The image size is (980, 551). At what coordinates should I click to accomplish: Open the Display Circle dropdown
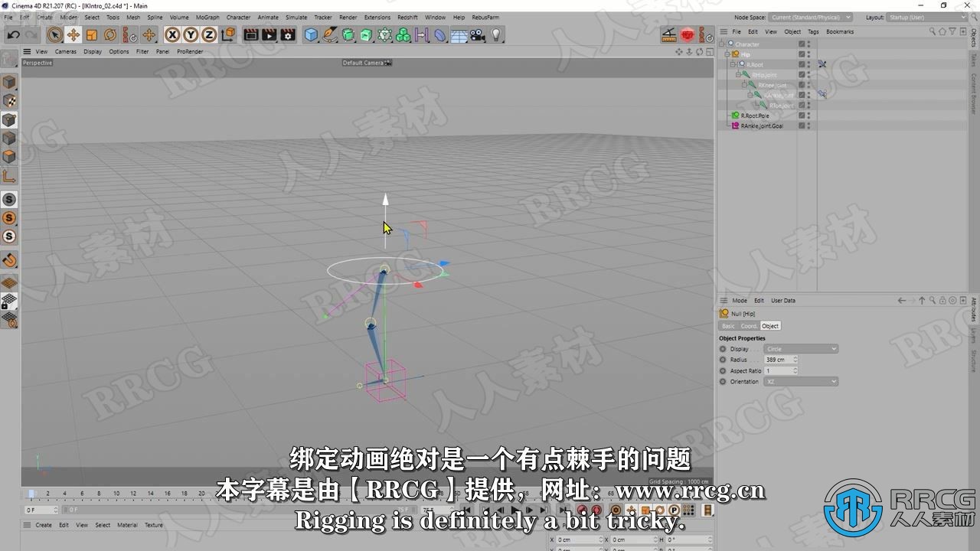pyautogui.click(x=801, y=349)
